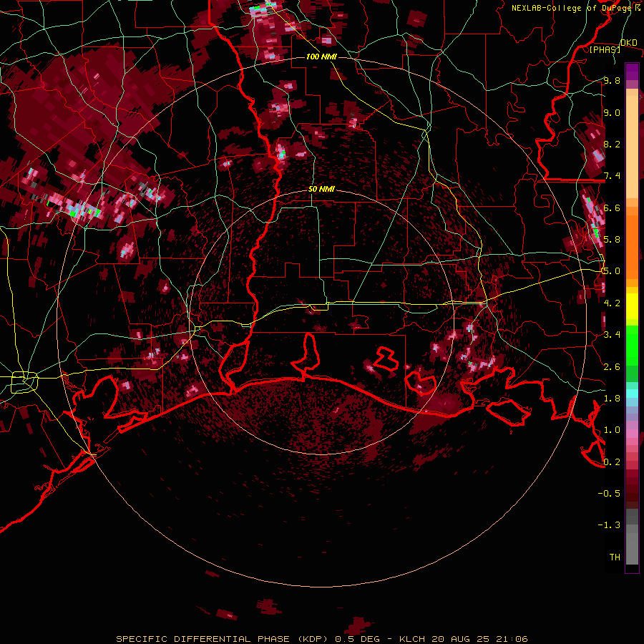Click the 6.6 scale value
644x644 pixels.
[x=612, y=208]
